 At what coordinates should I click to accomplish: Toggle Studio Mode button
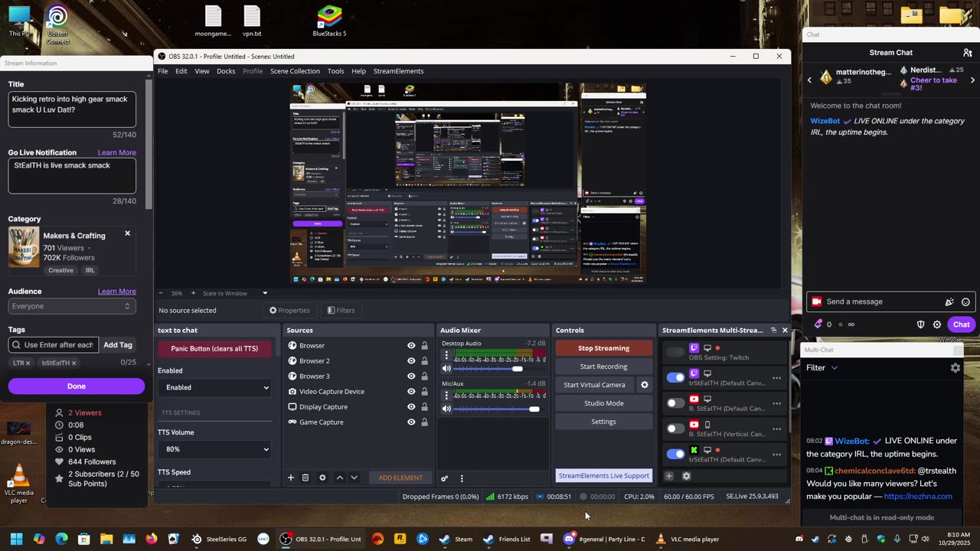tap(603, 403)
